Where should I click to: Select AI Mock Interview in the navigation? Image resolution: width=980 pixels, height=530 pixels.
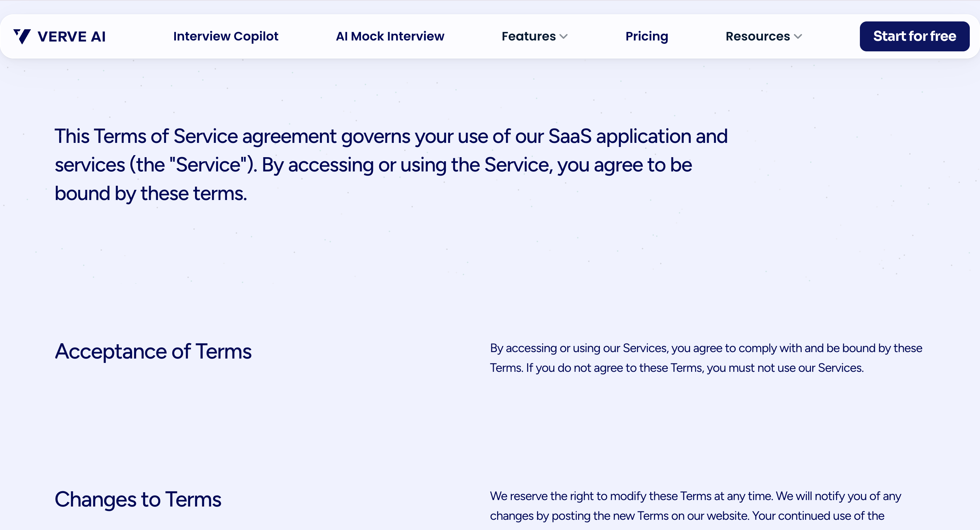pyautogui.click(x=390, y=36)
